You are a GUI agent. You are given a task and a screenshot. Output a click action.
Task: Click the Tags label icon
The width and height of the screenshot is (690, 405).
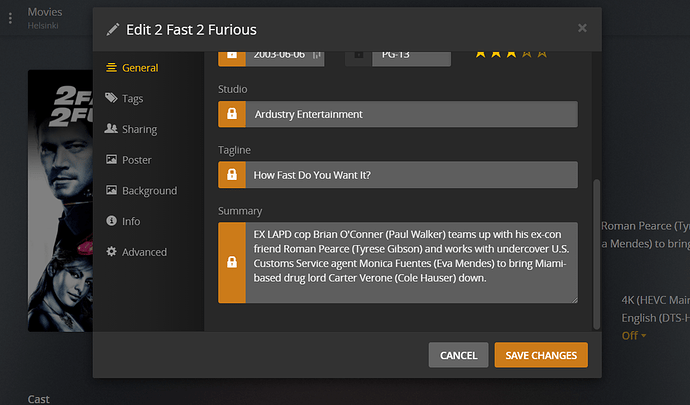(111, 99)
